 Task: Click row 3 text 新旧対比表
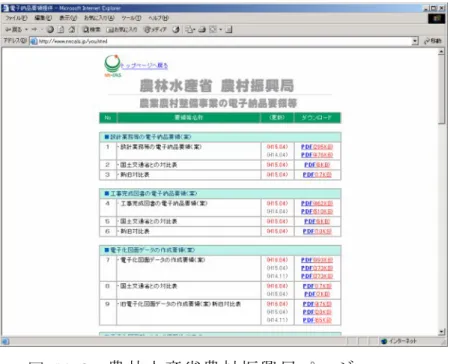click(134, 175)
